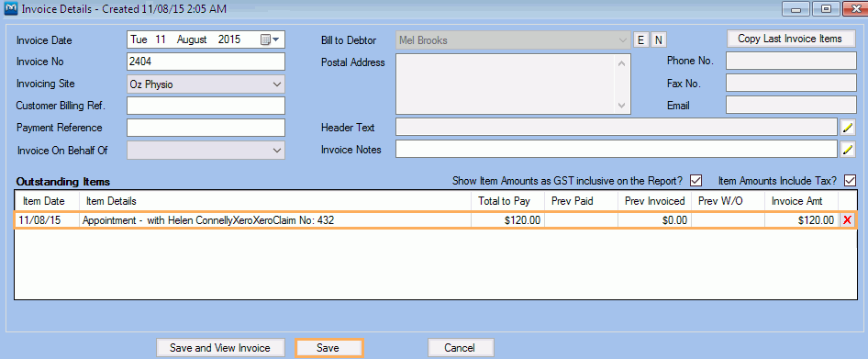Click the $0.00 Prev Invoiced cell
This screenshot has width=868, height=359.
(655, 220)
